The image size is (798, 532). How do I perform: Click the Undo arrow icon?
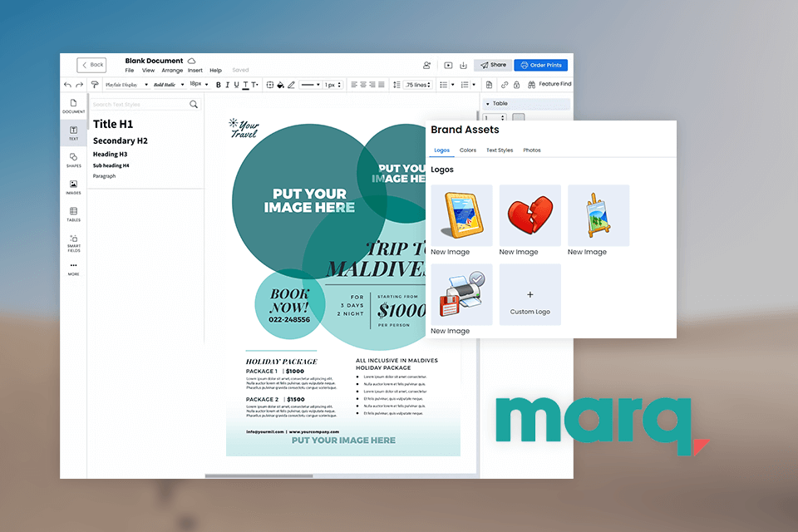[x=67, y=85]
